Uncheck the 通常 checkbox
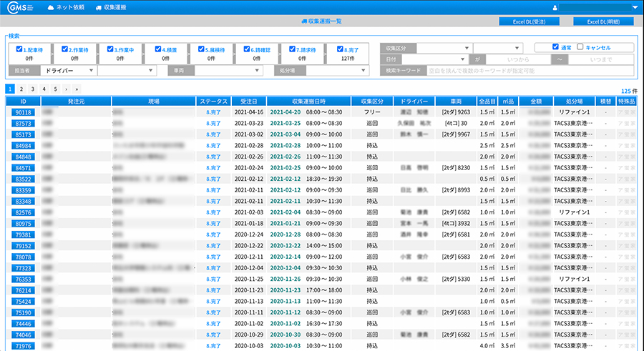The width and height of the screenshot is (644, 351). point(555,46)
